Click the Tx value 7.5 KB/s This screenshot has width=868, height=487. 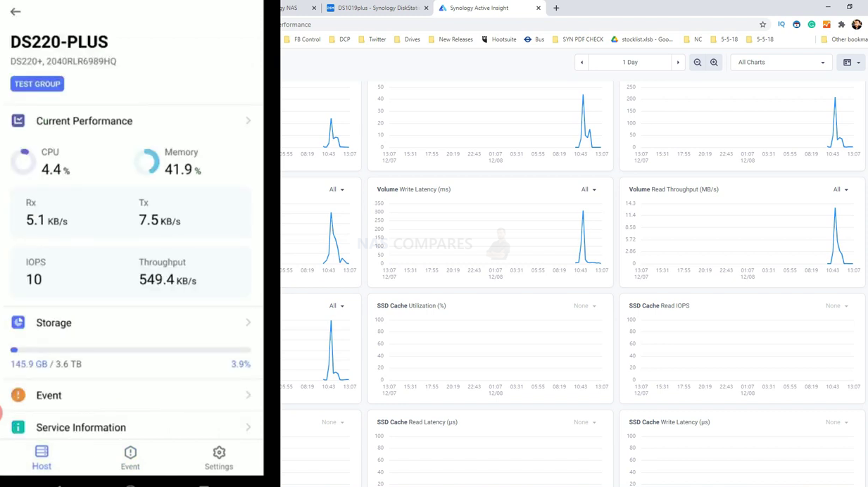coord(160,221)
